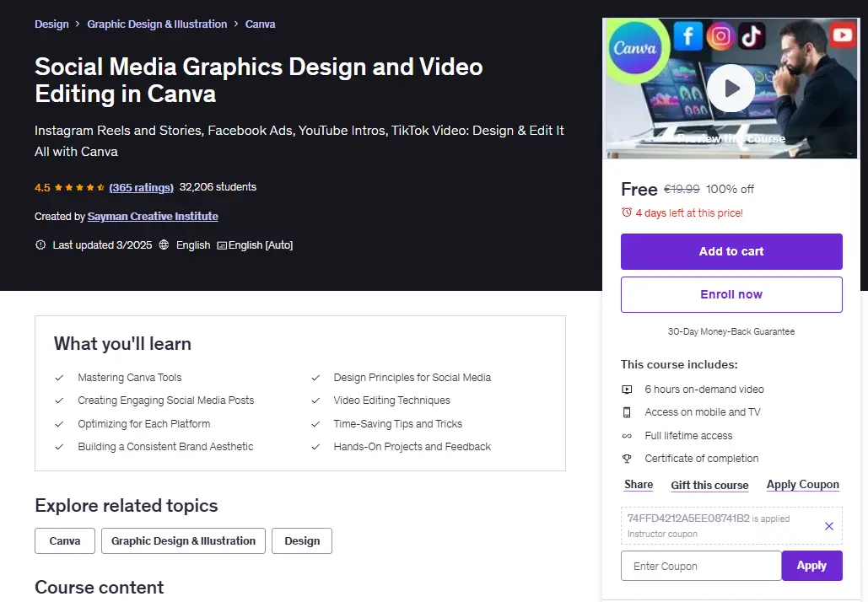Click the on-demand video icon
The image size is (868, 602).
(627, 390)
